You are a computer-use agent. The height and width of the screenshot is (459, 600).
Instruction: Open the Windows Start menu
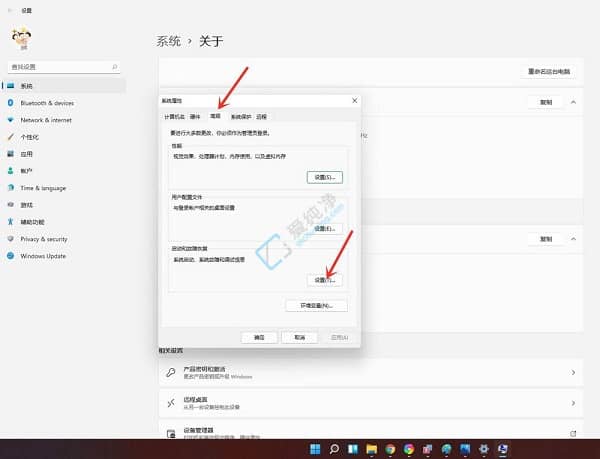pyautogui.click(x=315, y=449)
